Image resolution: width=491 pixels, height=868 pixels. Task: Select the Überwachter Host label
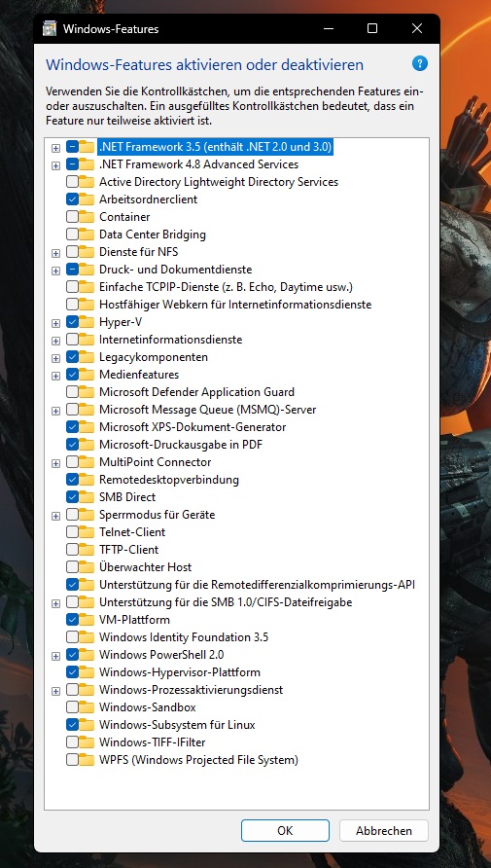tap(146, 567)
